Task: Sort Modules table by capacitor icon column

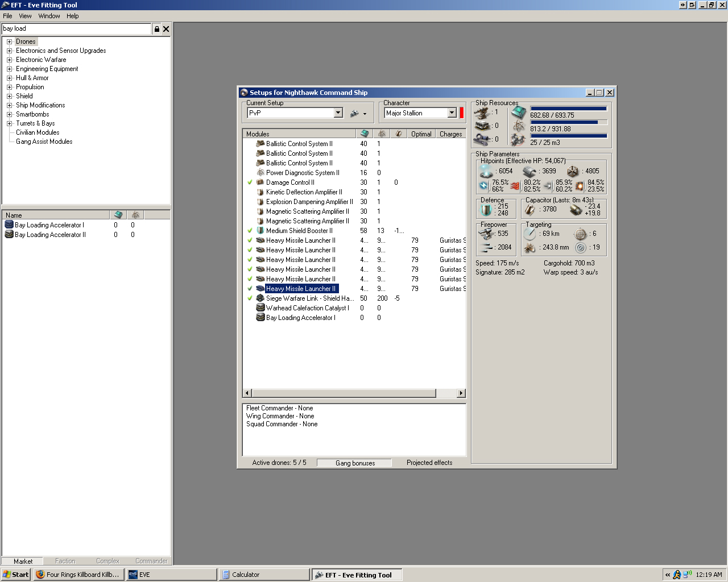Action: (399, 134)
